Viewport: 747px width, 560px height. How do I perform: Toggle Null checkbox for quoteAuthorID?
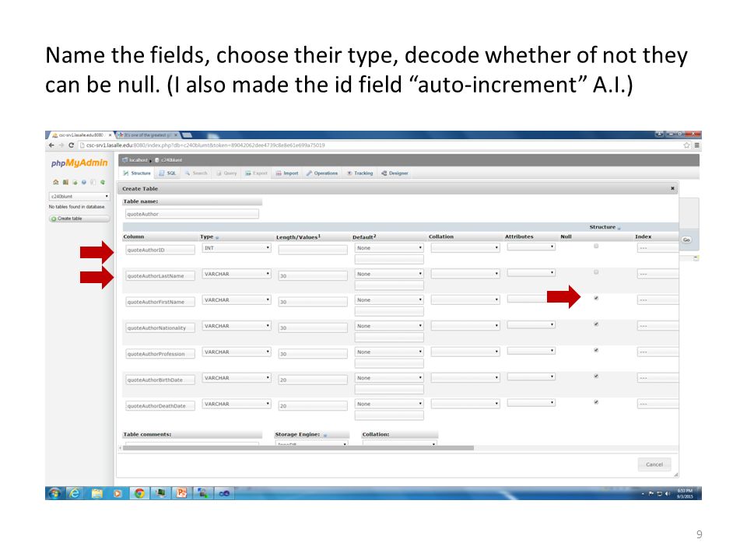[x=596, y=247]
